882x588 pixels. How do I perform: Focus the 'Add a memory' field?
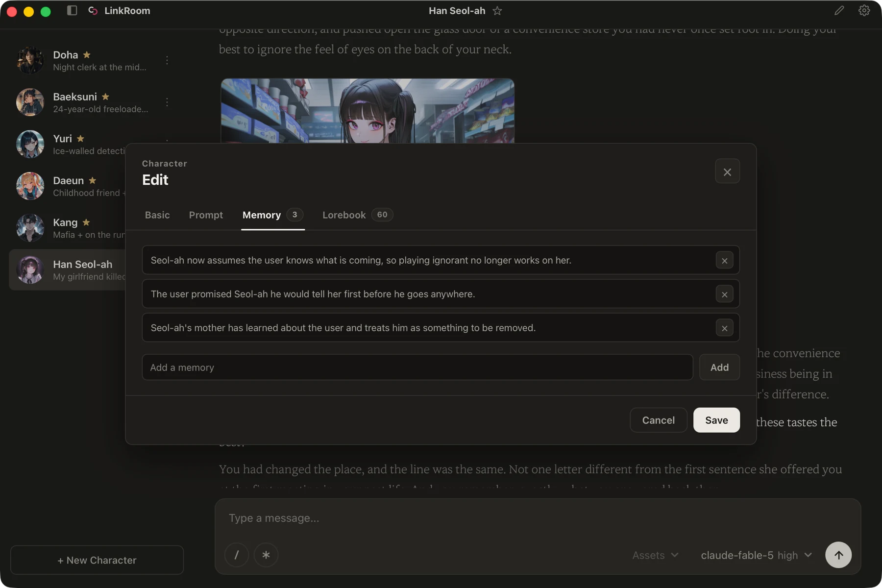tap(417, 367)
